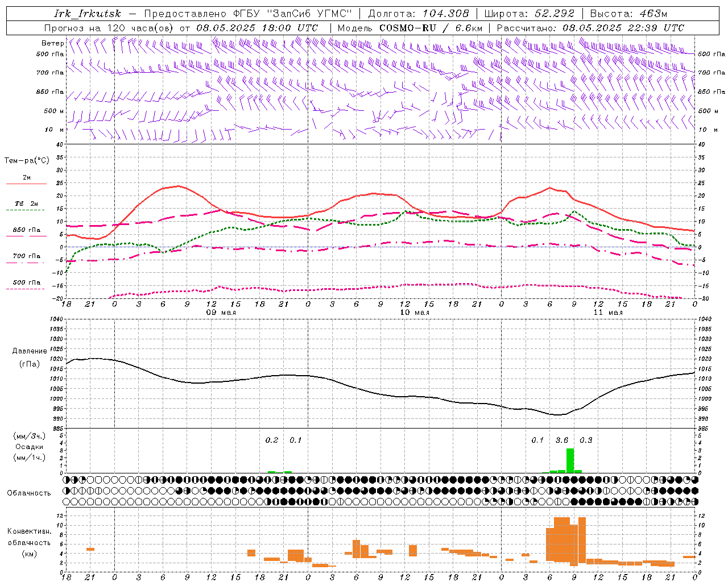Click the 0.2 precipitation value
The height and width of the screenshot is (582, 728).
[x=272, y=440]
